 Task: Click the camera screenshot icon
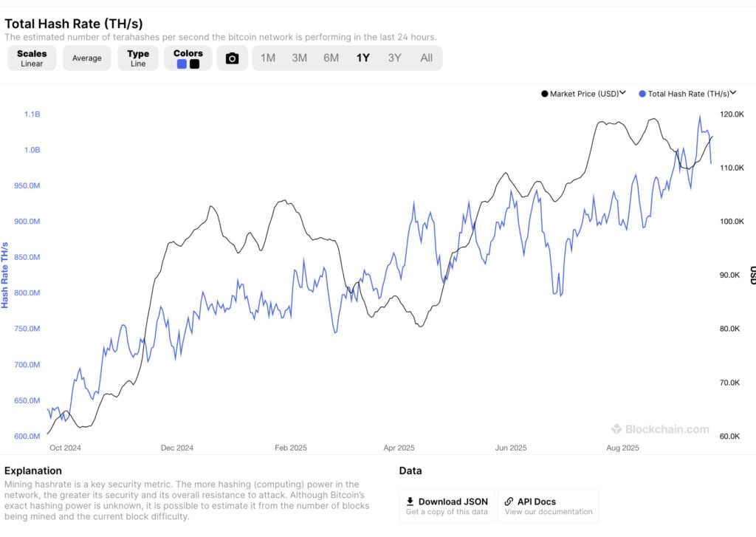click(x=233, y=58)
